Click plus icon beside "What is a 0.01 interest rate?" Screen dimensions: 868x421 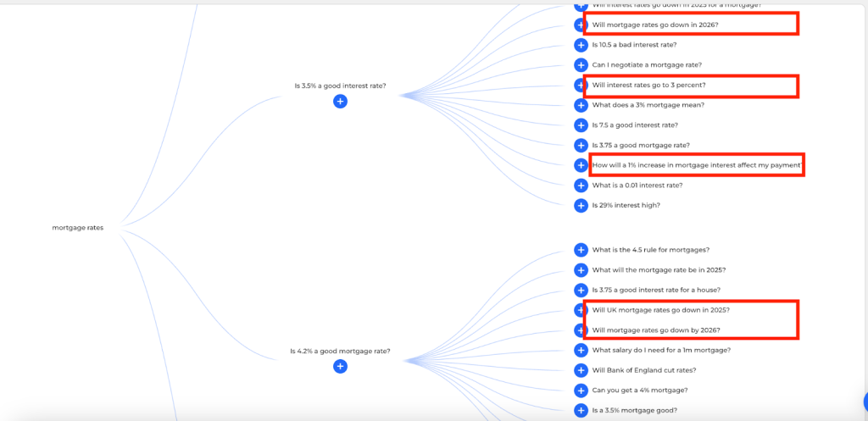point(581,185)
